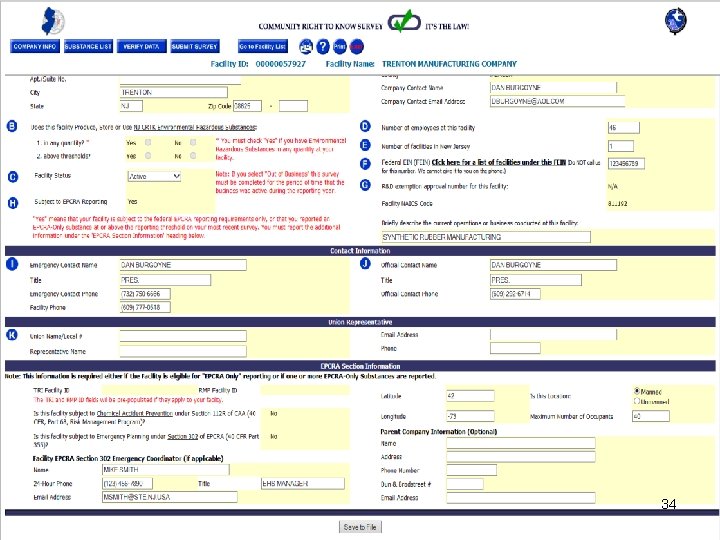Open the Chemical Accident Prevention link
This screenshot has height=540, width=720.
coord(135,413)
